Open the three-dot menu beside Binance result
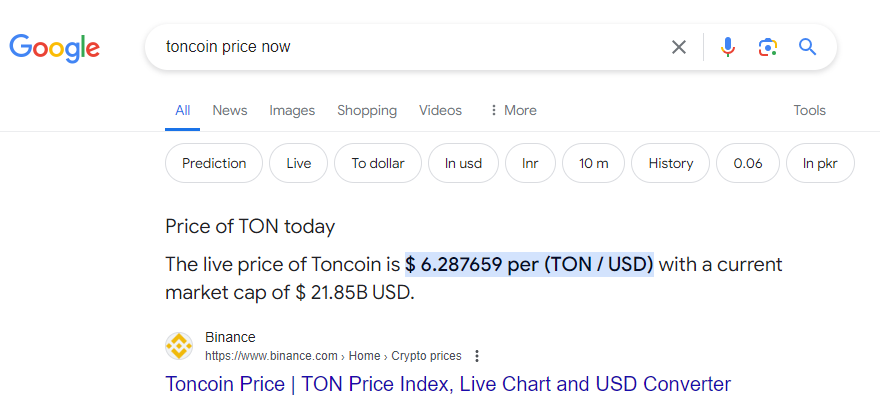The image size is (880, 412). click(477, 356)
